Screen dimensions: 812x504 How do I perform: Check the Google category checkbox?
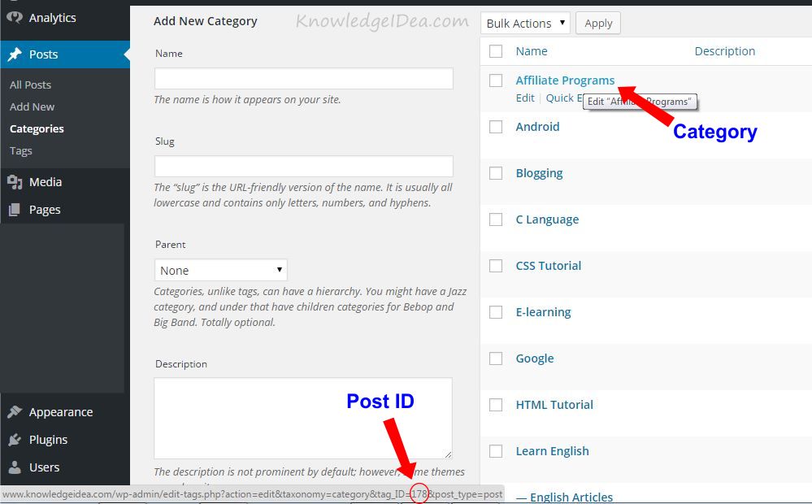click(496, 358)
